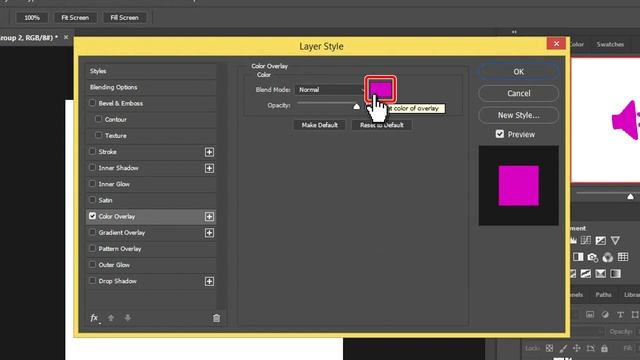Open the magenta overlay color swatch
The width and height of the screenshot is (640, 360).
pos(381,89)
